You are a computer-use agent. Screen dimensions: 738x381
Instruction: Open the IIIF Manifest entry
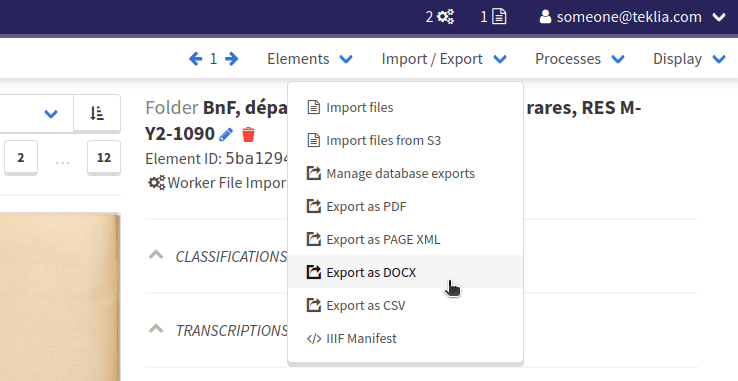point(405,338)
